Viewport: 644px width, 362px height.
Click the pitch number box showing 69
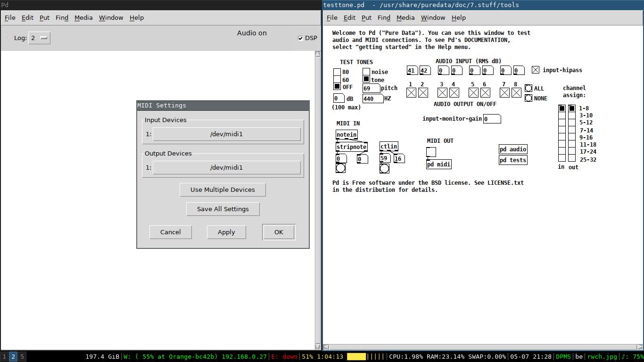pos(371,88)
